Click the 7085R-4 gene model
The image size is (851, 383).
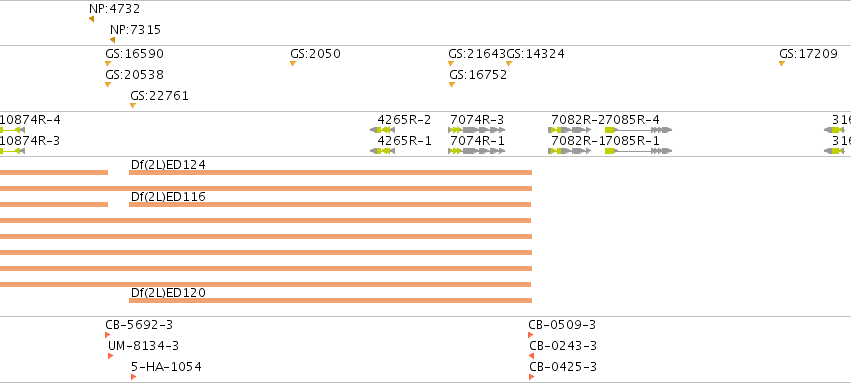point(638,130)
